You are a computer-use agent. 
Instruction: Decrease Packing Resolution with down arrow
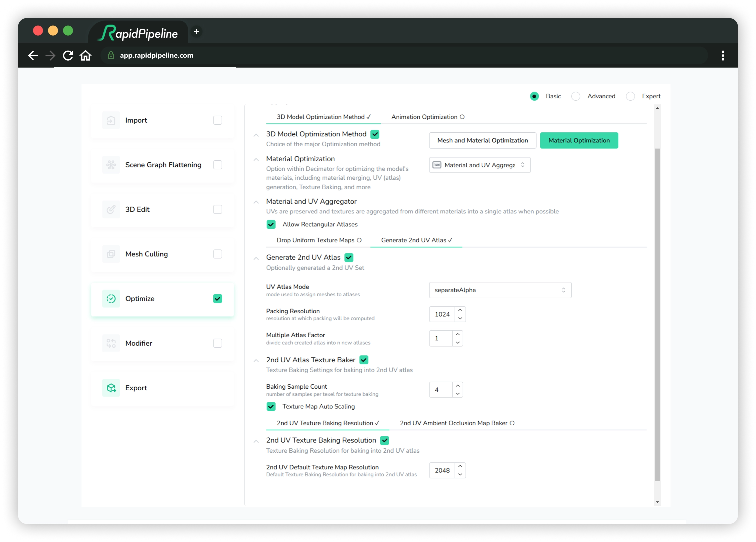pos(460,318)
